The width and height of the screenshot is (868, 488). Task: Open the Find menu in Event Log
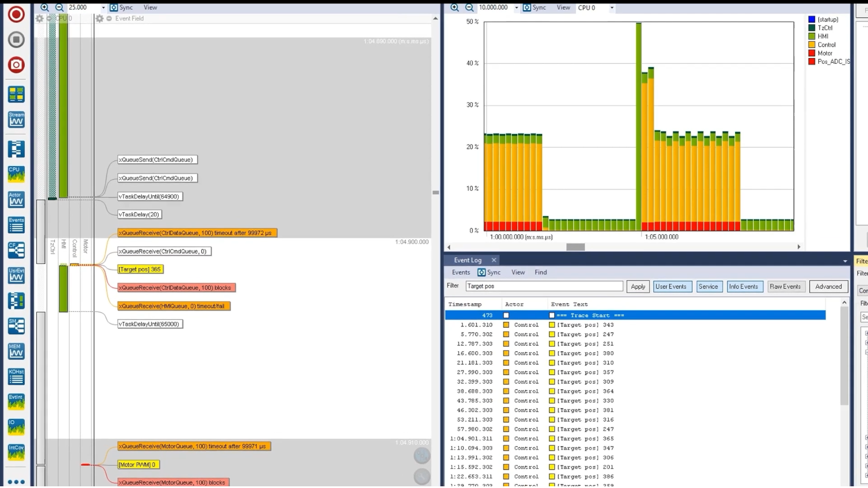[540, 273]
